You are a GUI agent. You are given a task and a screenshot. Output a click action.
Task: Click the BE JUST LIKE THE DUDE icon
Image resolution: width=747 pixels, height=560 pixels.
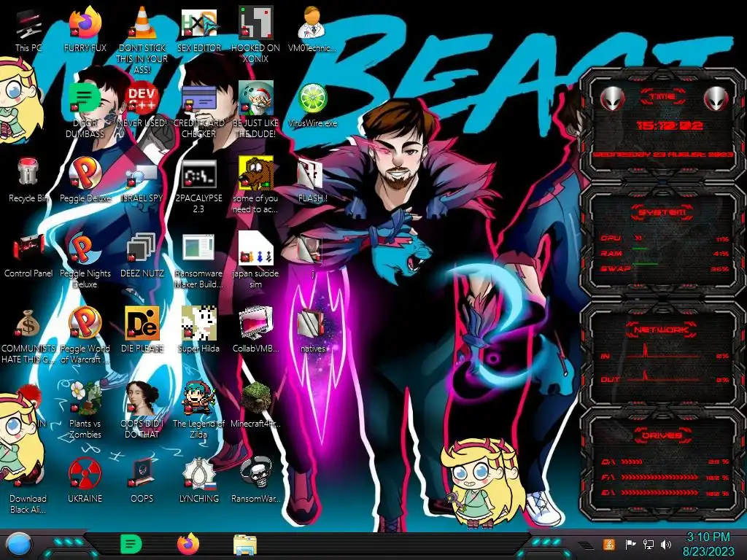point(255,111)
